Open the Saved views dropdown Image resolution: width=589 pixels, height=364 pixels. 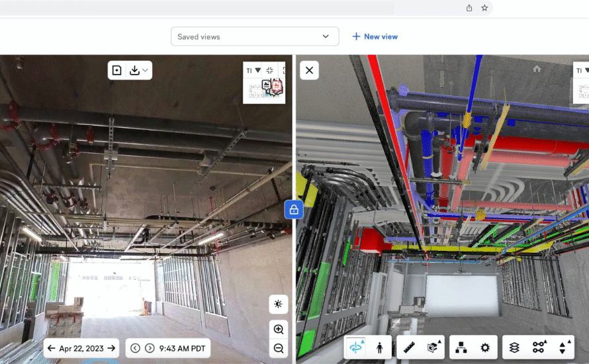(255, 36)
